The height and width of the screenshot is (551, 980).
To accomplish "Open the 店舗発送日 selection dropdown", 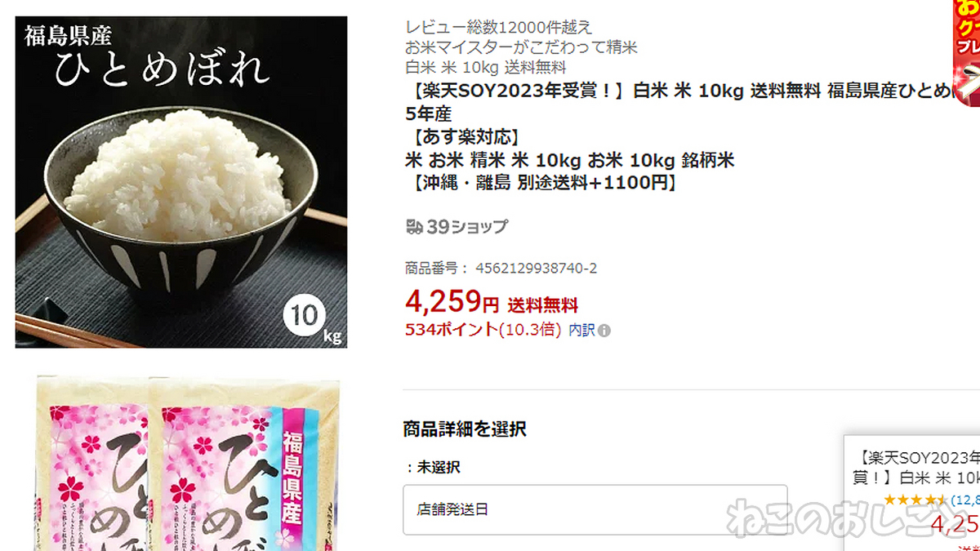I will 595,509.
